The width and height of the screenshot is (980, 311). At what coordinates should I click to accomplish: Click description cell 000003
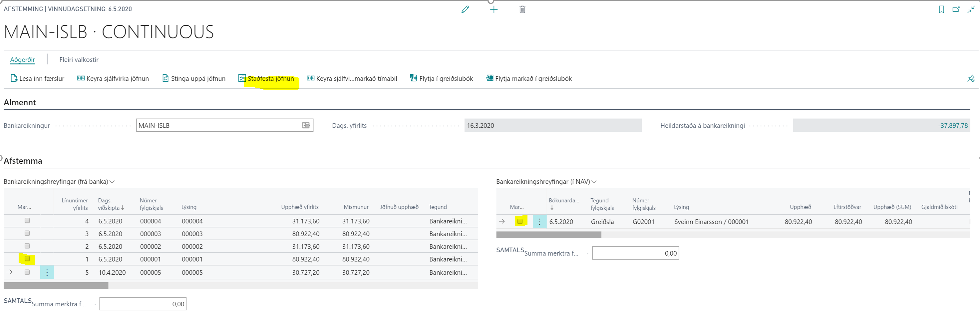[x=192, y=234]
